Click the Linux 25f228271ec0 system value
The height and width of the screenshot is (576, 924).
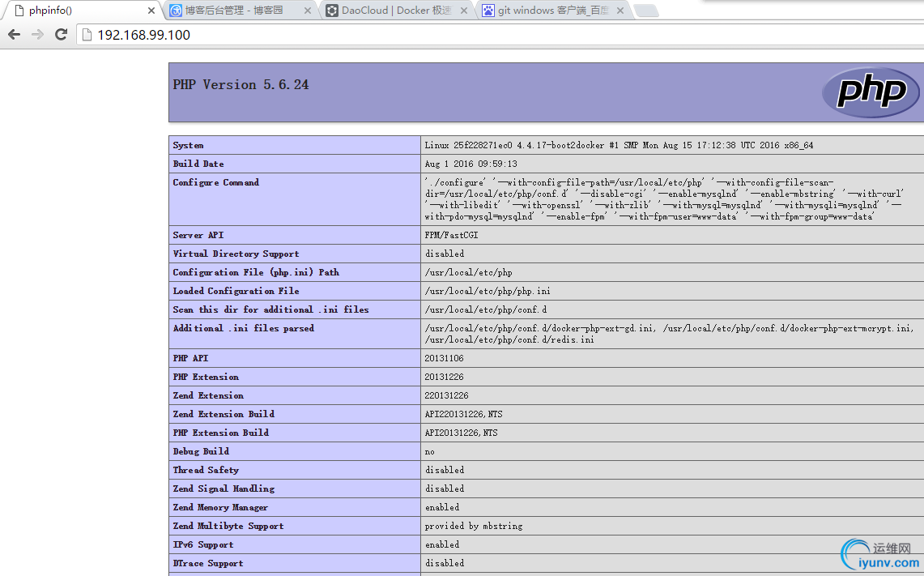tap(619, 145)
